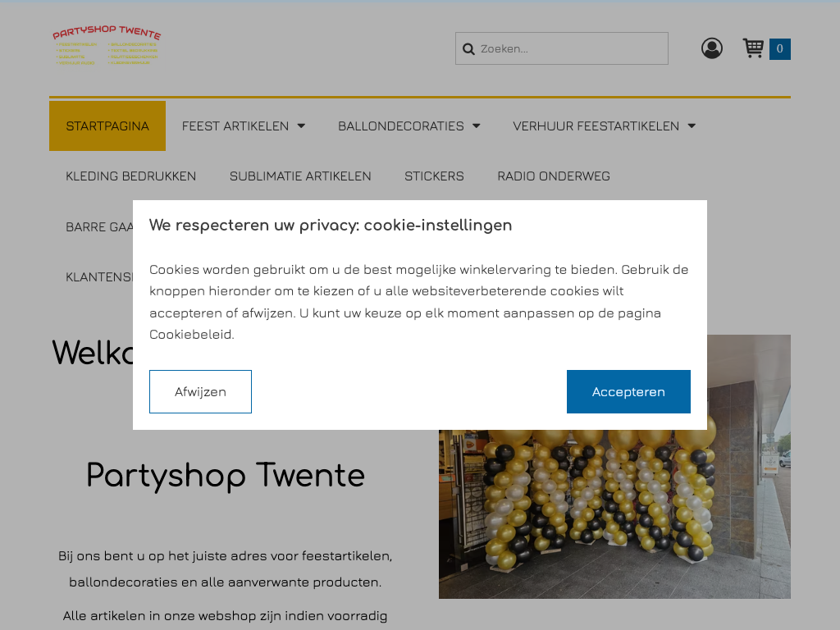
Task: Click the search magnifier icon
Action: (x=468, y=49)
